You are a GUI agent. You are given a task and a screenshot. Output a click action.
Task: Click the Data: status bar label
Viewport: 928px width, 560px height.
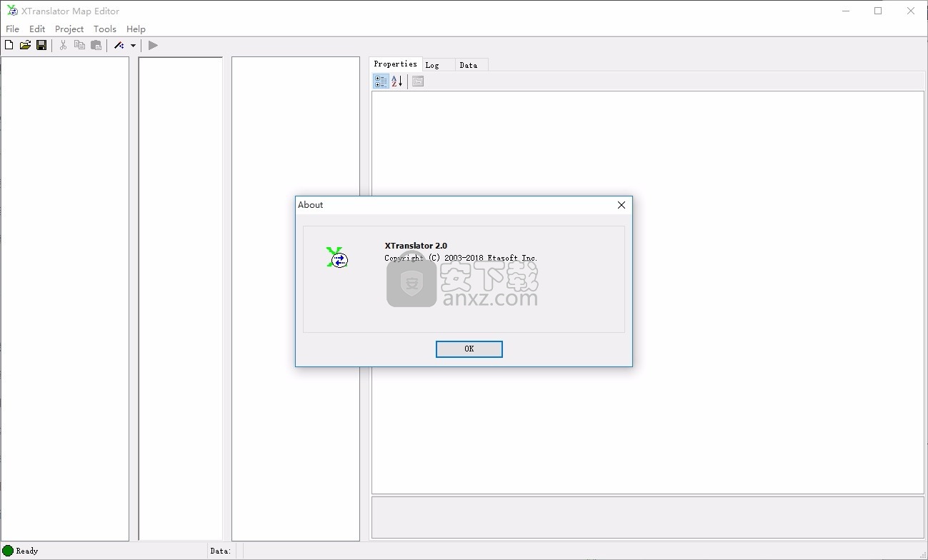tap(221, 551)
